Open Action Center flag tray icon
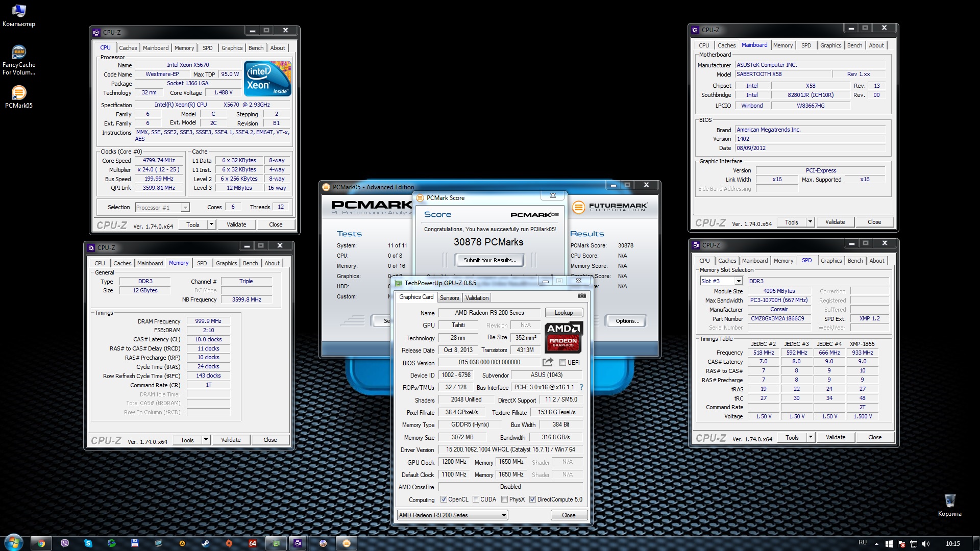This screenshot has width=980, height=551. [x=901, y=543]
